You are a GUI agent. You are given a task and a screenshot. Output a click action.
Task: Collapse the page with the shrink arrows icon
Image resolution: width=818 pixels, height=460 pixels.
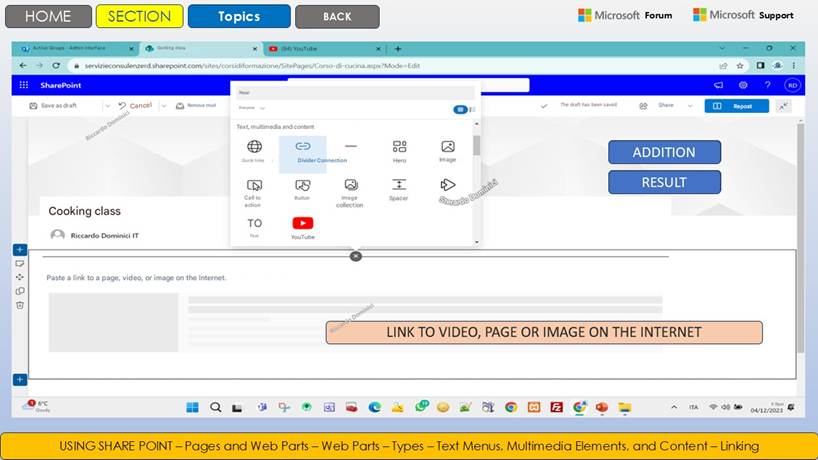[784, 106]
